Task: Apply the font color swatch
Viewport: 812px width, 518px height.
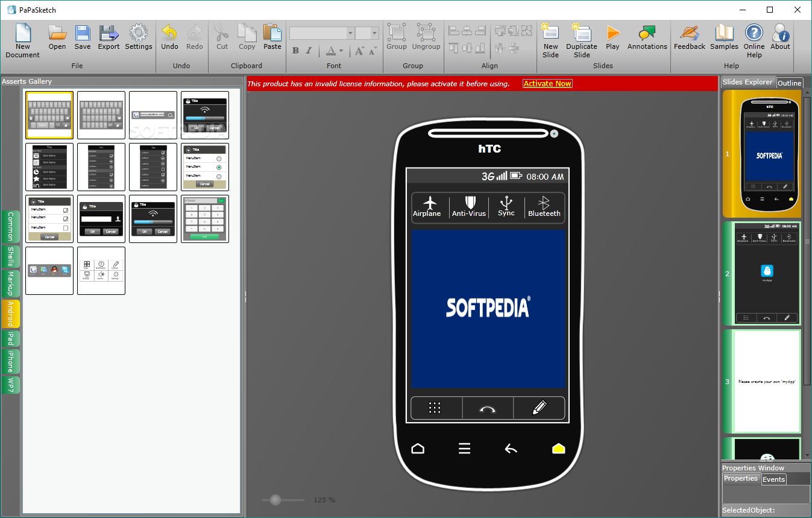Action: [331, 51]
